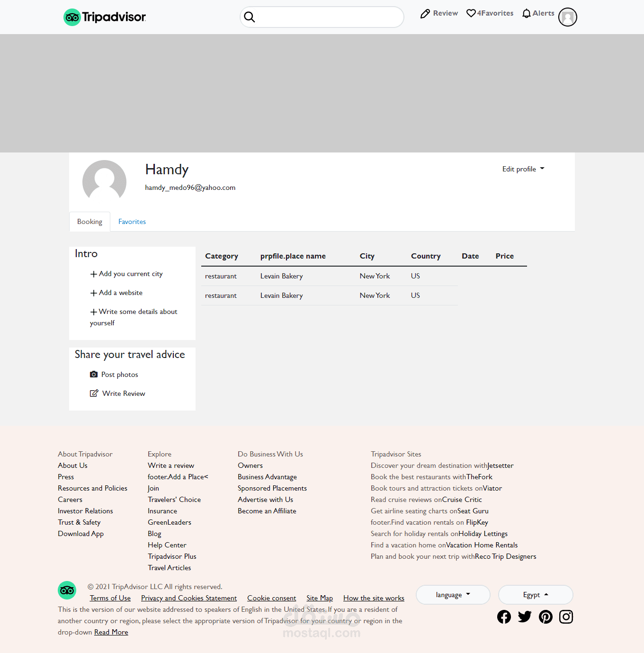Open How the site works link
This screenshot has width=644, height=653.
pos(374,598)
